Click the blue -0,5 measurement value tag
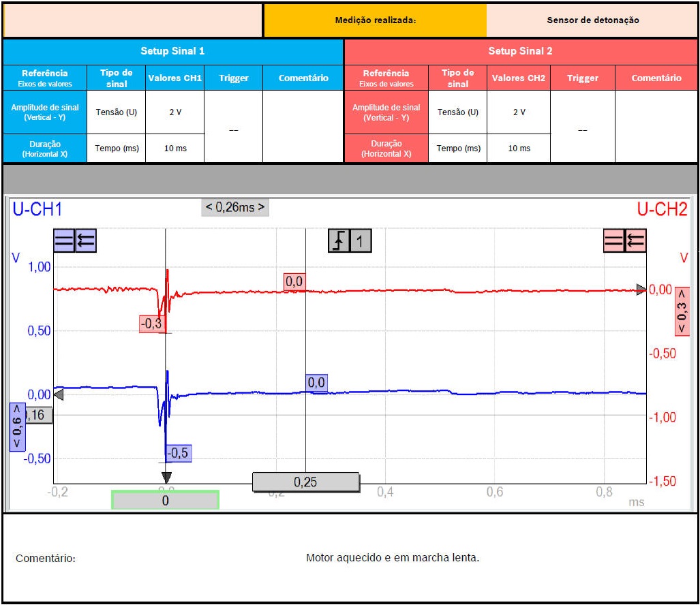Screen dimensions: 700x607 click(x=177, y=453)
